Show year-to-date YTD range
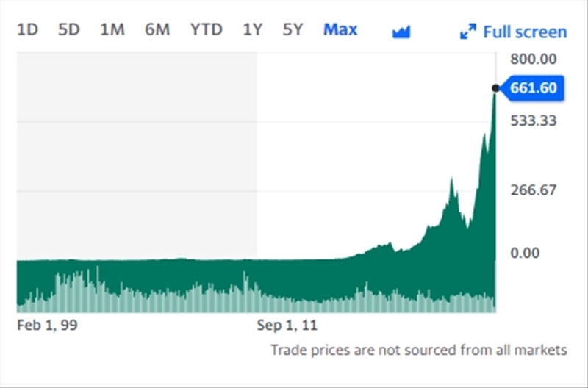This screenshot has height=388, width=588. click(206, 30)
